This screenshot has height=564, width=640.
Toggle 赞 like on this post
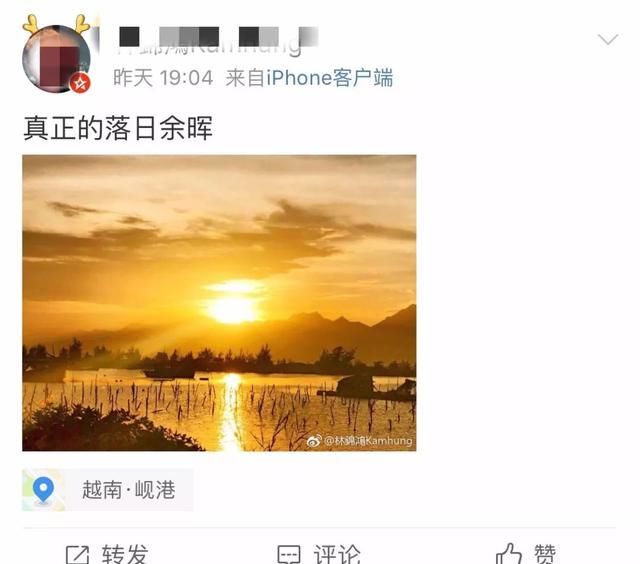click(545, 554)
